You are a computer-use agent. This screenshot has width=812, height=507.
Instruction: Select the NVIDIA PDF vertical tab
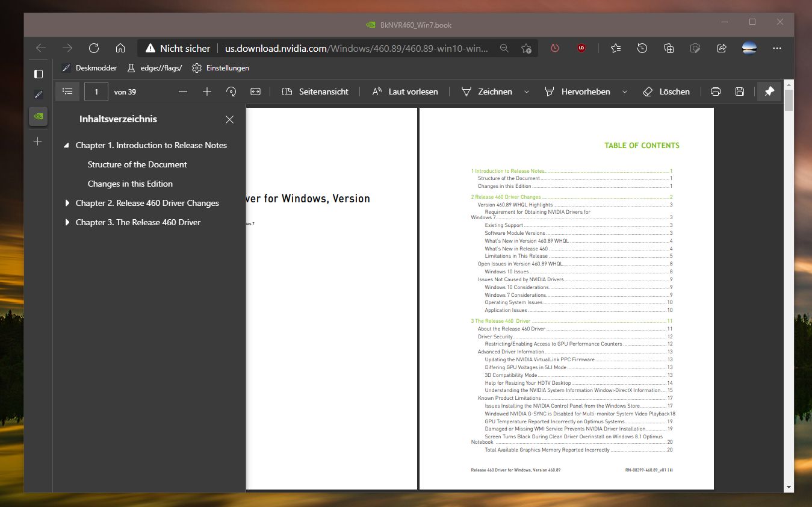(x=39, y=116)
